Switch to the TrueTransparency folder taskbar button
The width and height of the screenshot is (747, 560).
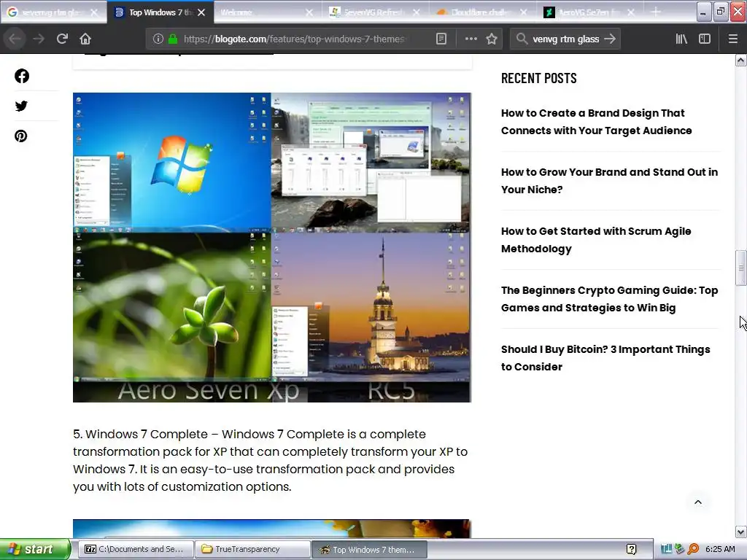click(252, 549)
